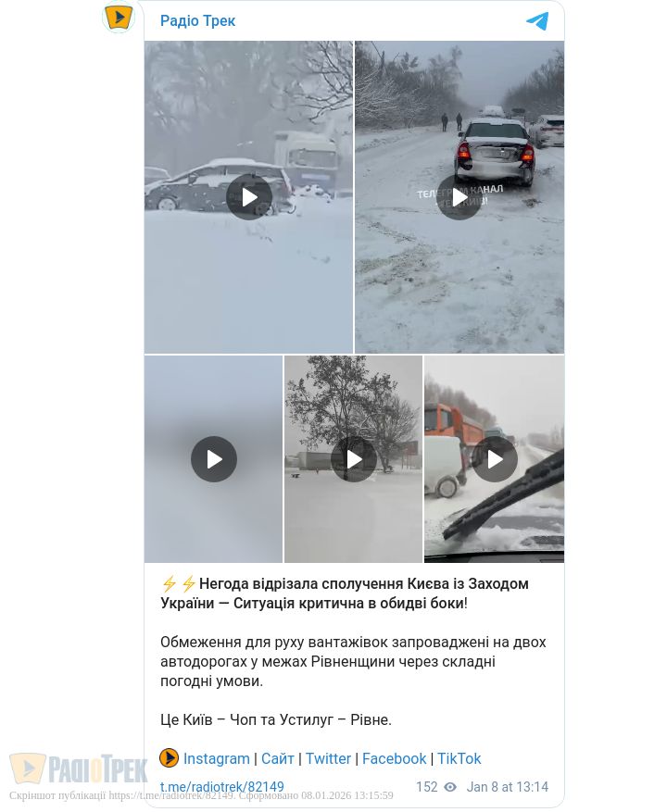667x812 pixels.
Task: Open the t.me/radiotrek/82149 post link
Action: point(221,787)
